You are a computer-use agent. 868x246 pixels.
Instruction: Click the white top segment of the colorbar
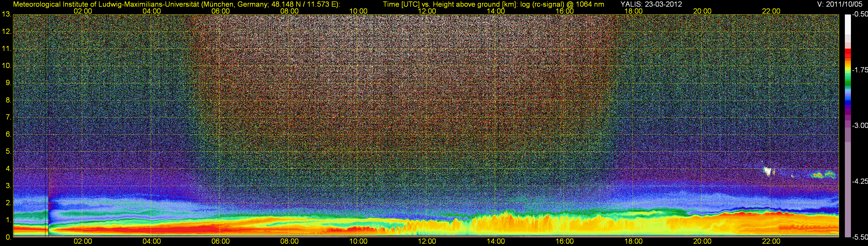click(848, 24)
